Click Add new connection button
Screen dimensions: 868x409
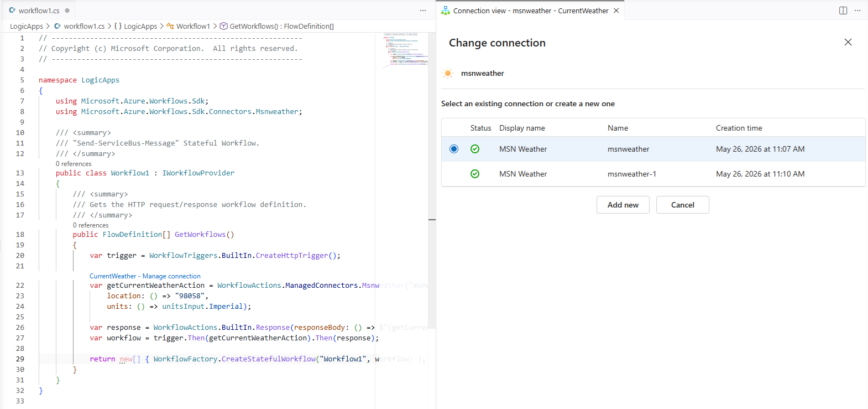tap(623, 205)
